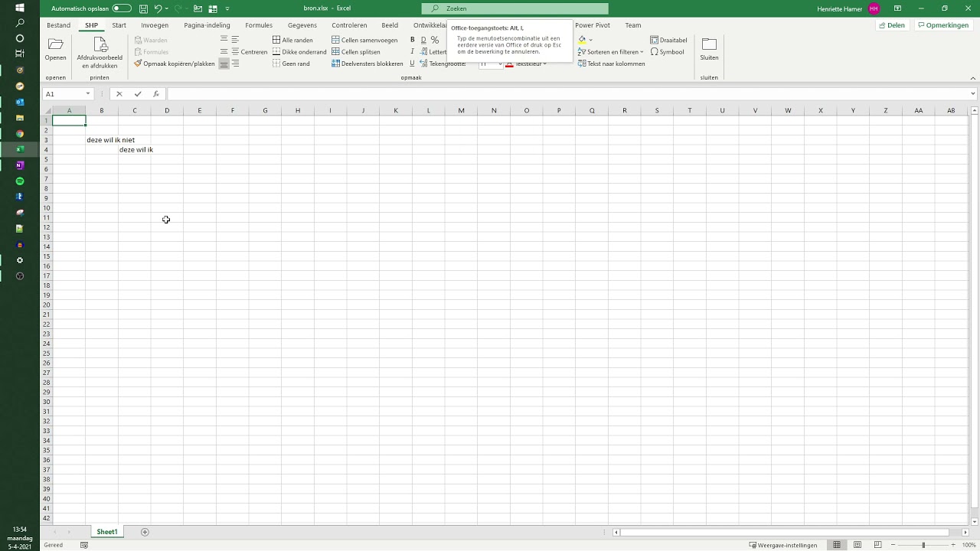Click into the formula bar input
Screen dimensions: 980x551
pyautogui.click(x=567, y=94)
